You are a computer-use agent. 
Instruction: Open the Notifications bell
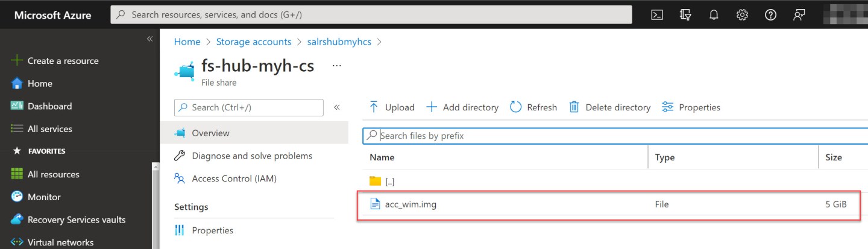(x=714, y=15)
